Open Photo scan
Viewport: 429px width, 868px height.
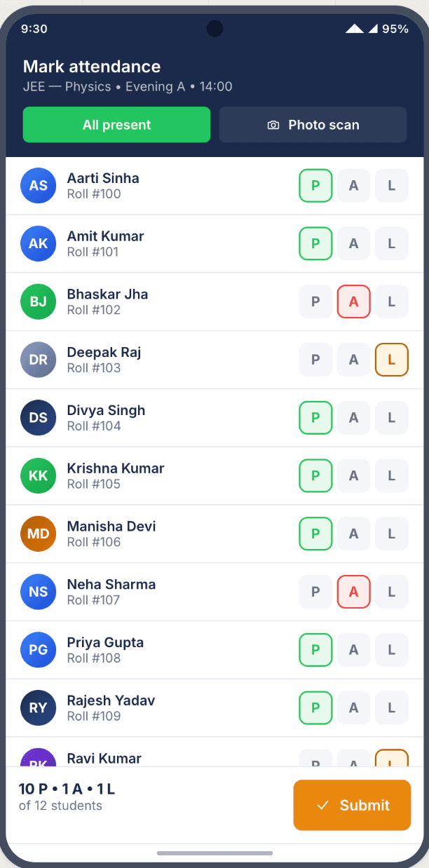click(313, 124)
